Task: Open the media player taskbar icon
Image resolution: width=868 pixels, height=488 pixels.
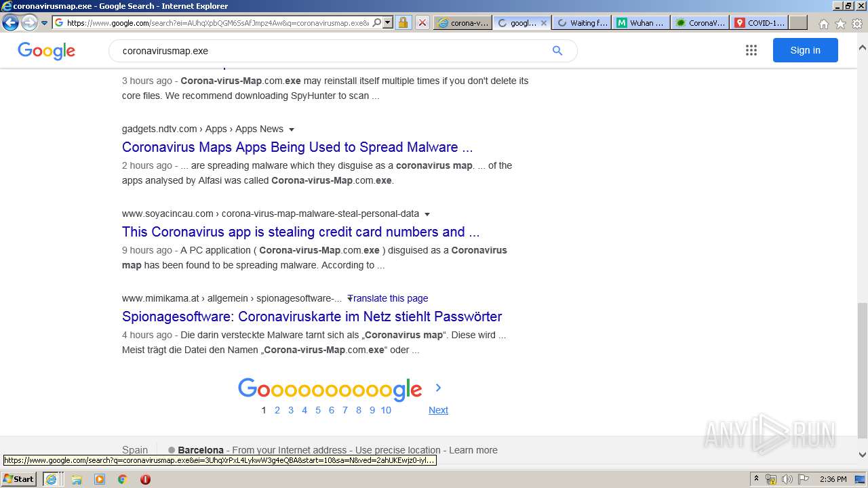Action: [x=100, y=479]
